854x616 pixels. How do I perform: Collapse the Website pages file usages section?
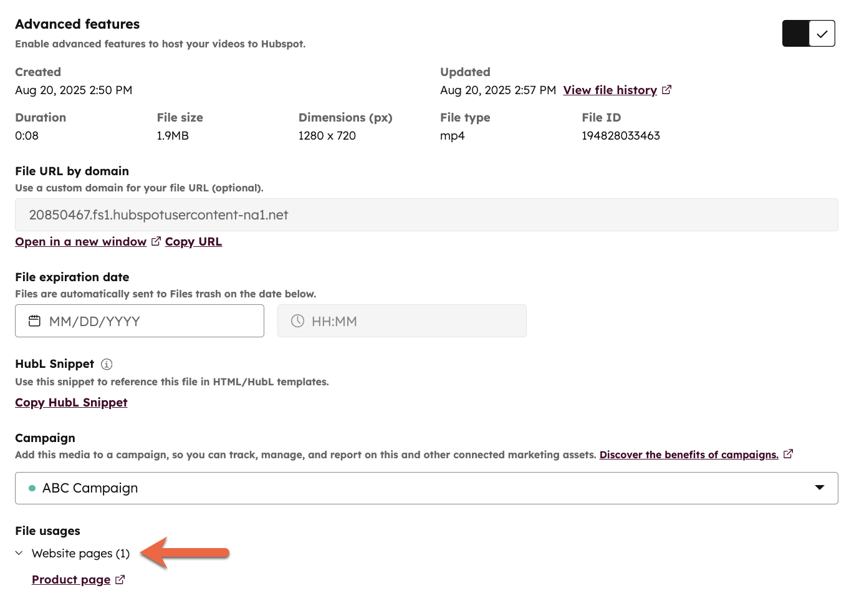(18, 553)
